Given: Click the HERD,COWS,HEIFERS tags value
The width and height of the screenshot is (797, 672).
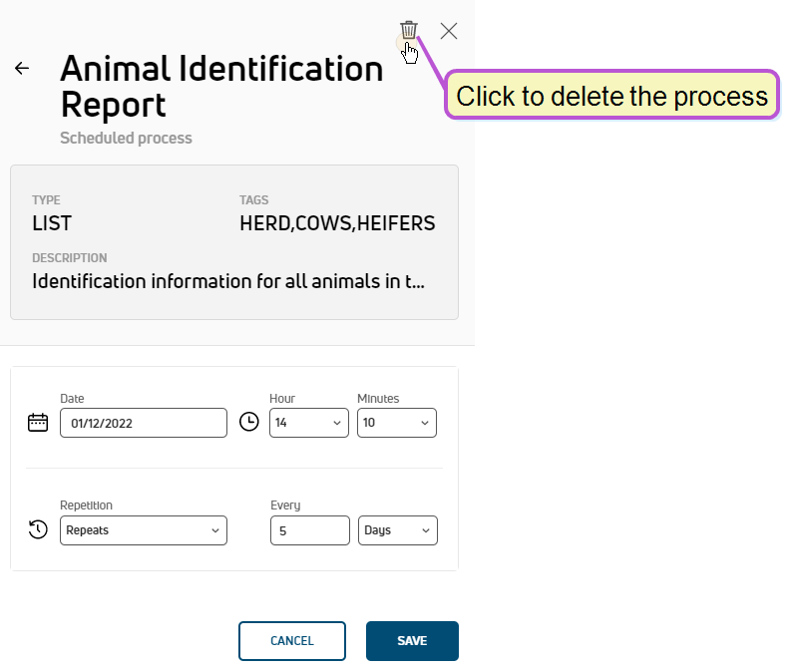Looking at the screenshot, I should (337, 223).
